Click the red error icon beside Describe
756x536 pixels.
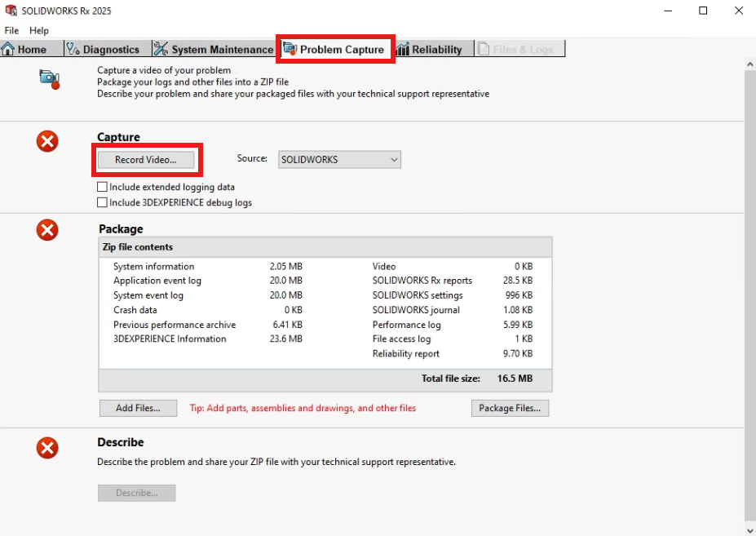(47, 448)
